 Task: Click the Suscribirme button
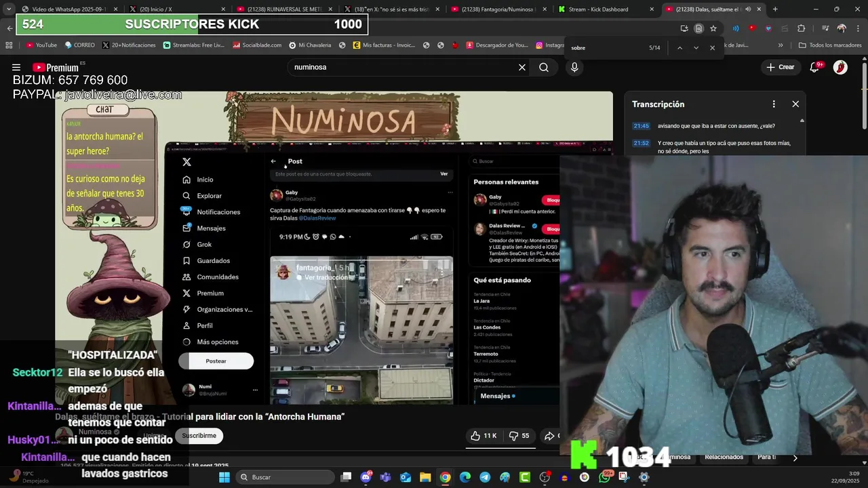[199, 436]
